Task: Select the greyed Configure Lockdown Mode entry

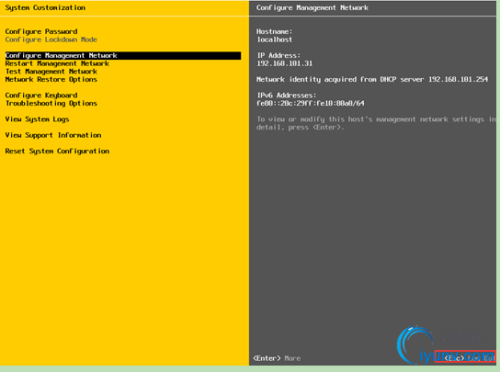Action: click(51, 40)
